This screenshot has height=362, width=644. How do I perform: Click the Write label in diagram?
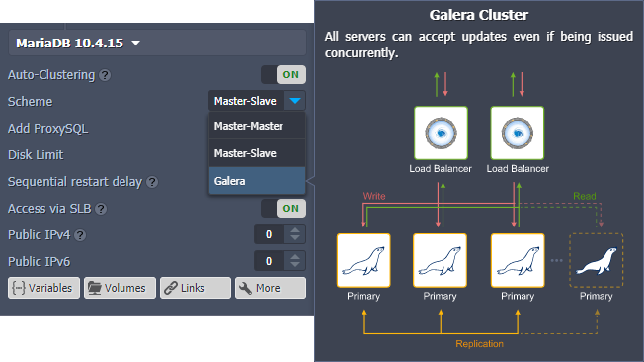pos(374,196)
